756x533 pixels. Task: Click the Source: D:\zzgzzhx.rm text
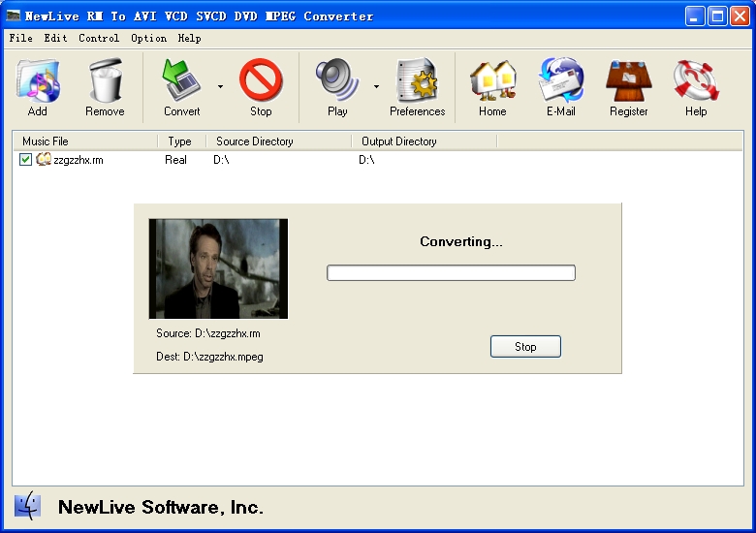point(208,333)
